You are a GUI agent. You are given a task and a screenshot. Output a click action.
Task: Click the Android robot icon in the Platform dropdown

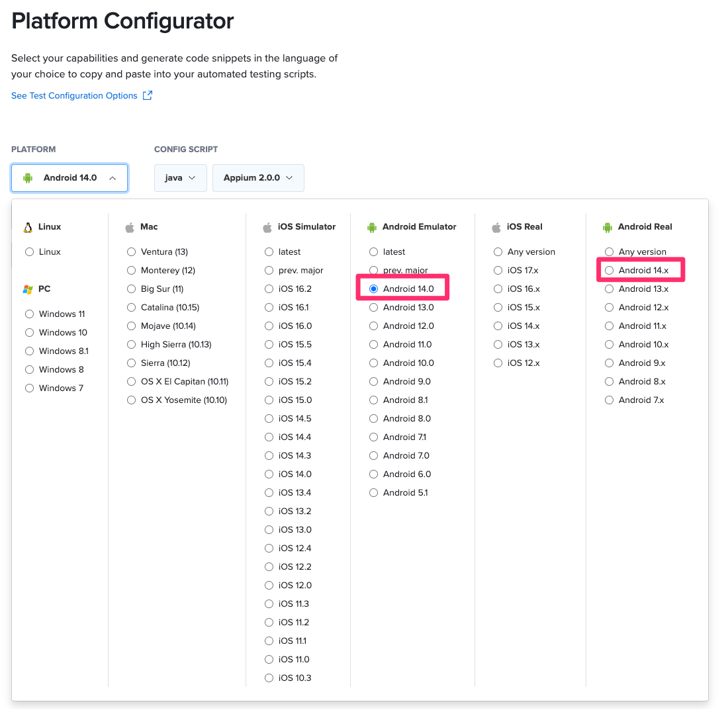pos(28,178)
